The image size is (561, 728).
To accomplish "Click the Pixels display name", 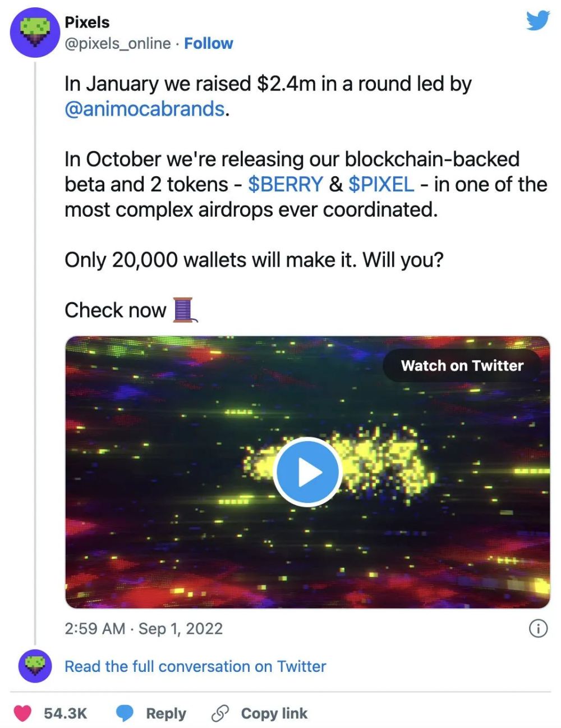I will [87, 22].
